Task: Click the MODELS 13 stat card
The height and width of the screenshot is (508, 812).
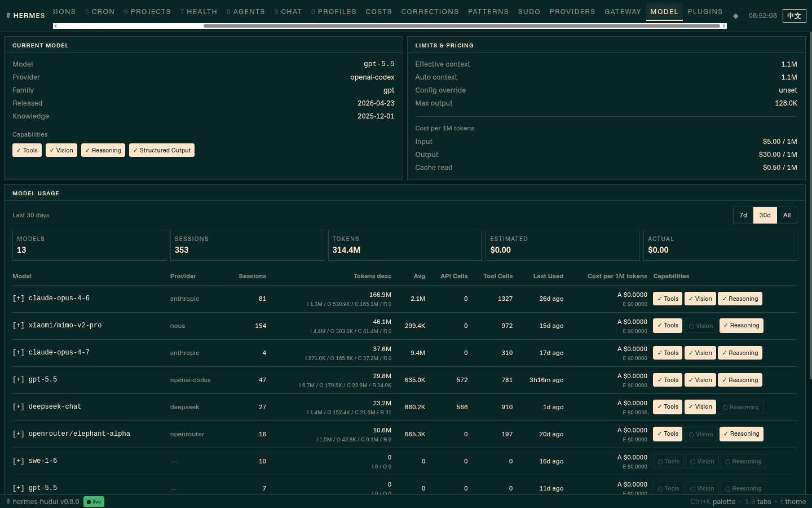Action: (89, 245)
